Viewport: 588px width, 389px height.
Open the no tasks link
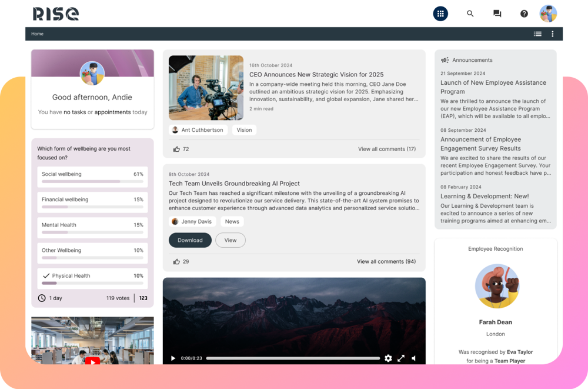(75, 112)
